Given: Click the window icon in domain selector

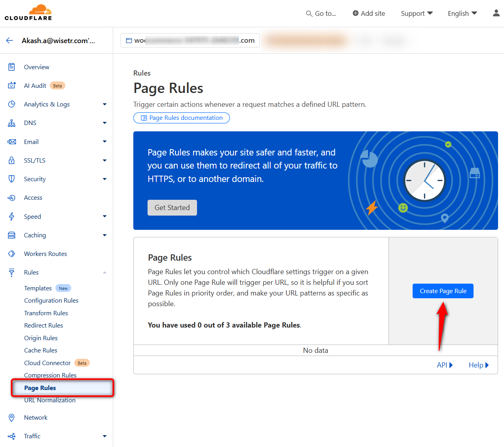Looking at the screenshot, I should [129, 40].
